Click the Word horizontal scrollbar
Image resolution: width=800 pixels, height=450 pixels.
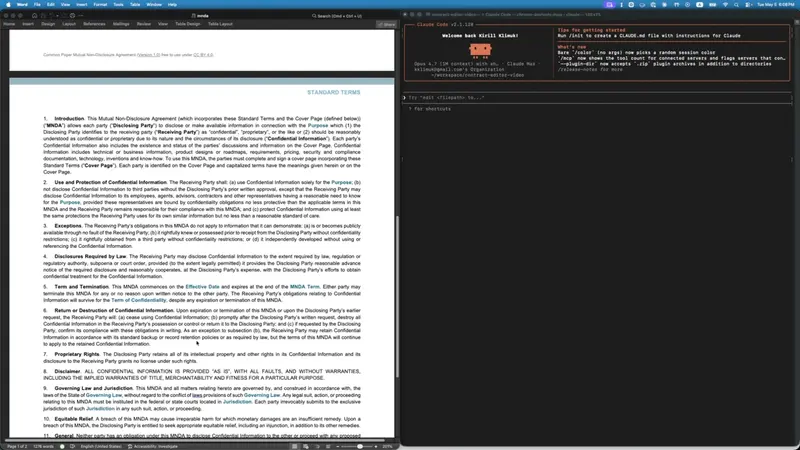(x=194, y=440)
